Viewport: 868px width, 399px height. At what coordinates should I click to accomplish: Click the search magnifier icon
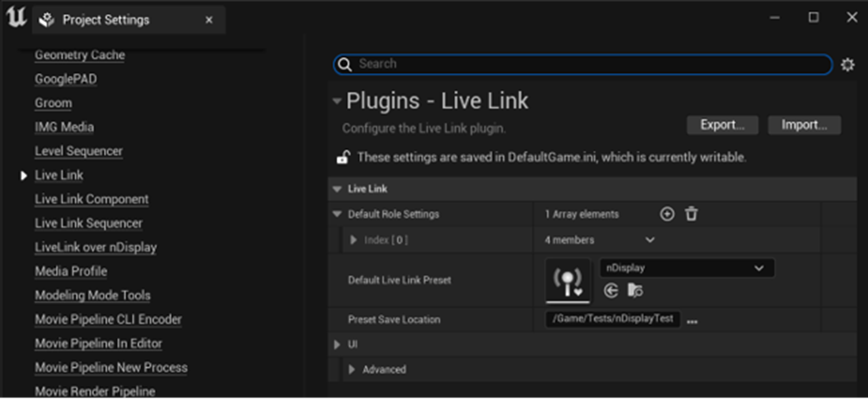pyautogui.click(x=345, y=64)
